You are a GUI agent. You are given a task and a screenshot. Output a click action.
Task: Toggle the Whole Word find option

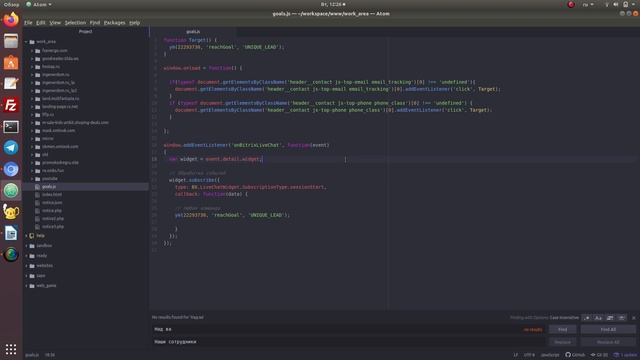click(622, 318)
